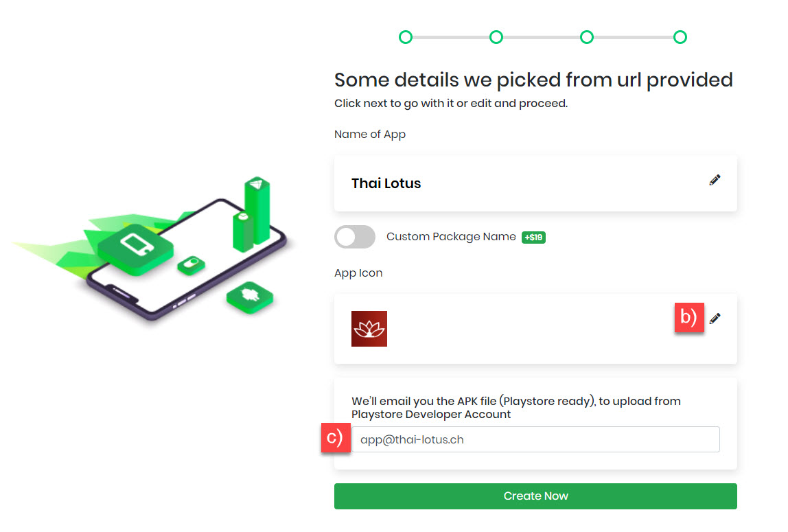Screen dimensions: 788x532
Task: Click the lotus app icon thumbnail
Action: 369,329
